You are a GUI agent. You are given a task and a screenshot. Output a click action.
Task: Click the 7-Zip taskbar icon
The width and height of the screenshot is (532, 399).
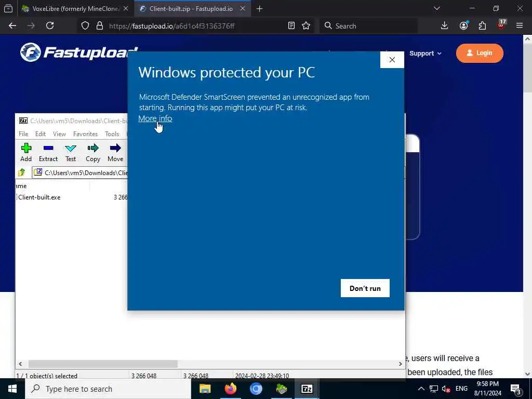click(307, 389)
